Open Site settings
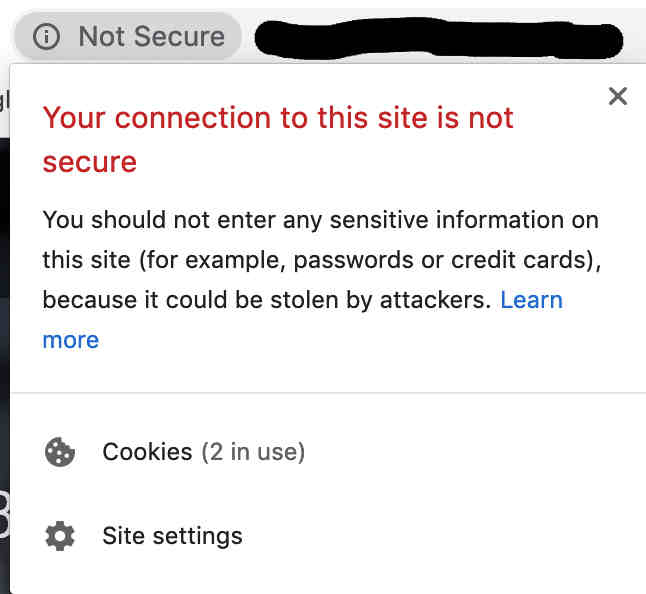The height and width of the screenshot is (594, 646). pos(172,536)
